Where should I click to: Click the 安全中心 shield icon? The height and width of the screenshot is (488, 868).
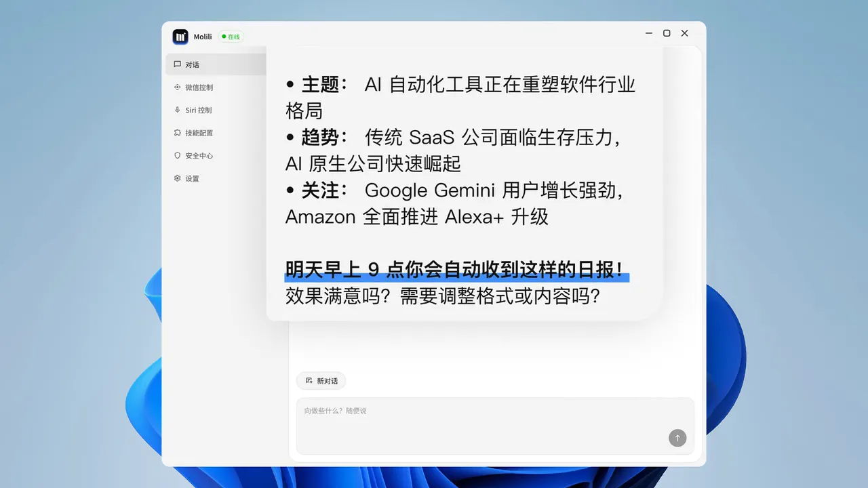coord(176,155)
